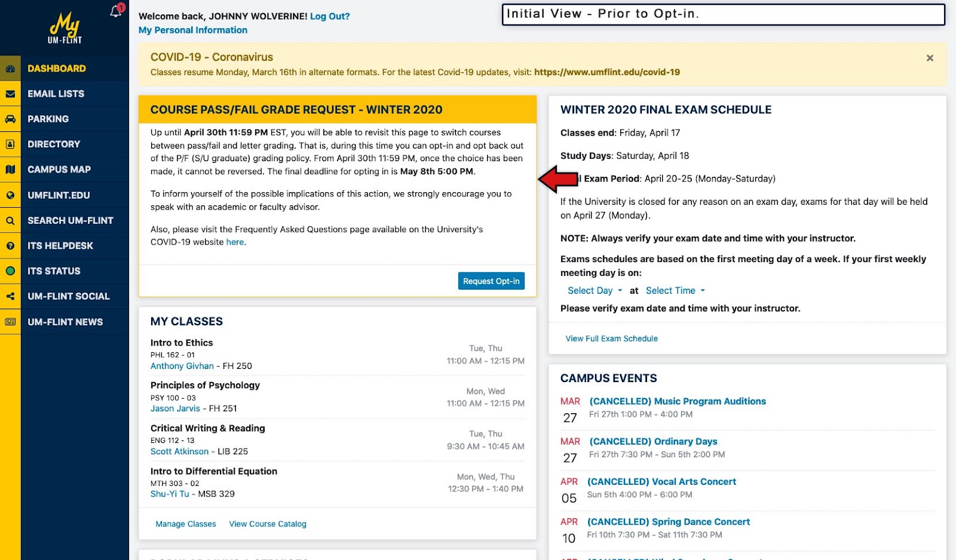Open the Select Day dropdown
This screenshot has height=560, width=956.
(x=595, y=291)
